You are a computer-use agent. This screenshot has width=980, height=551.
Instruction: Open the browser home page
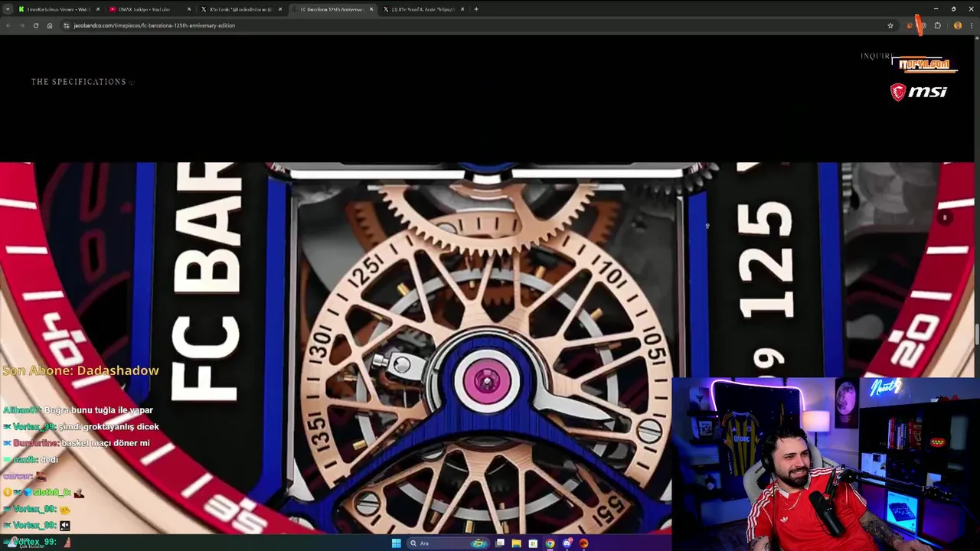(x=50, y=25)
